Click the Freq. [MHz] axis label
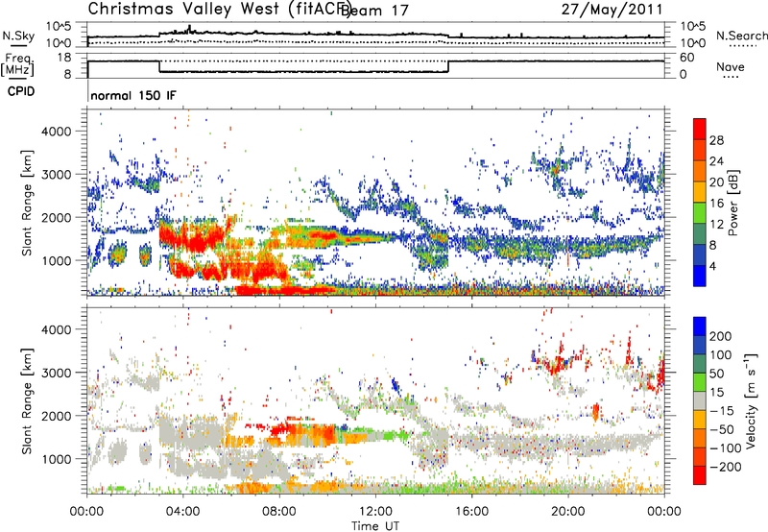Image resolution: width=768 pixels, height=532 pixels. 18,65
